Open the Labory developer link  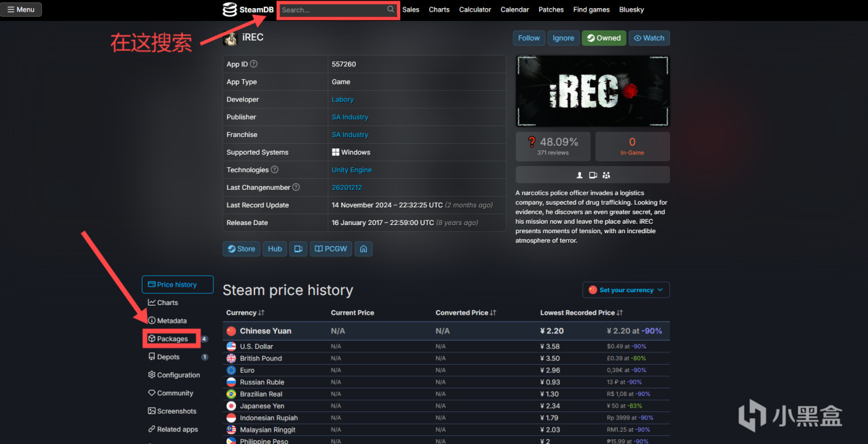[342, 100]
